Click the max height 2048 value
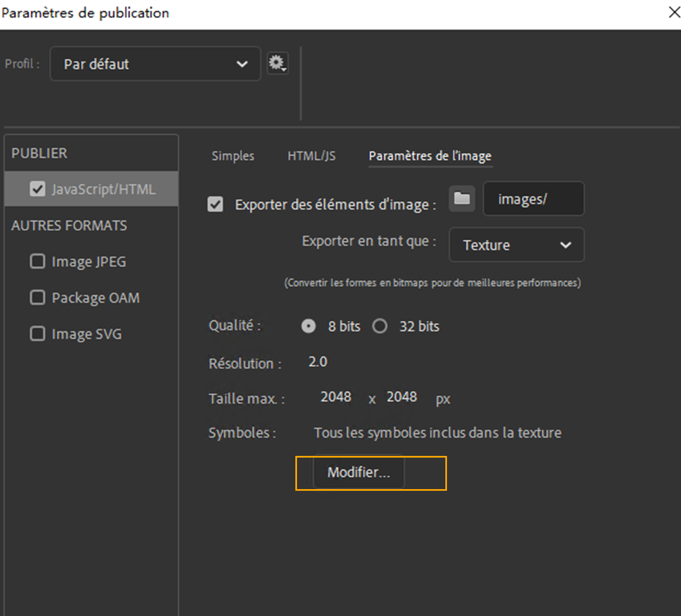 point(402,397)
